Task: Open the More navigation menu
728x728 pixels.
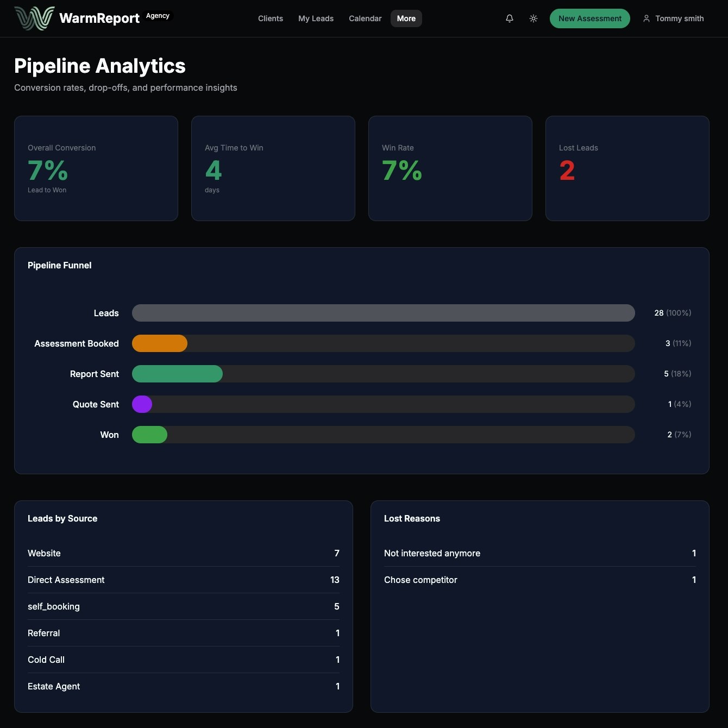Action: [406, 18]
